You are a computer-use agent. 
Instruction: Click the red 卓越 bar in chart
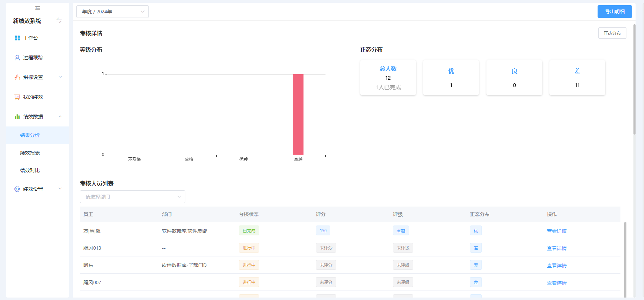pos(298,115)
